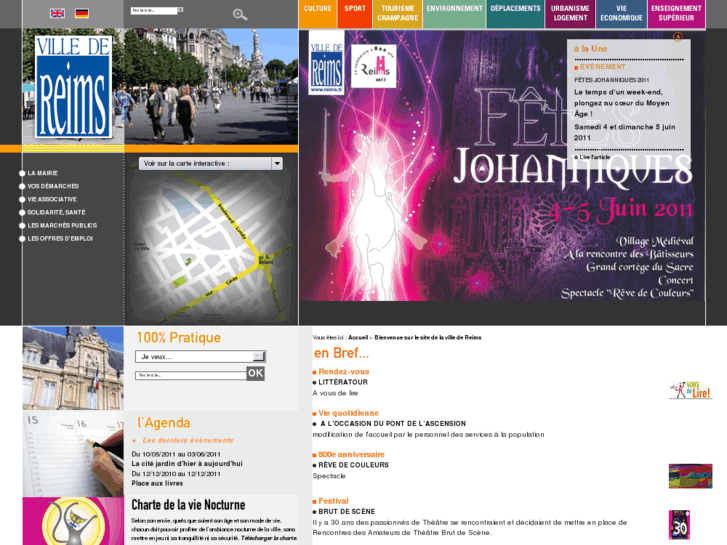Follow the Lire l'article link
Screen dimensions: 727x545
(593, 157)
